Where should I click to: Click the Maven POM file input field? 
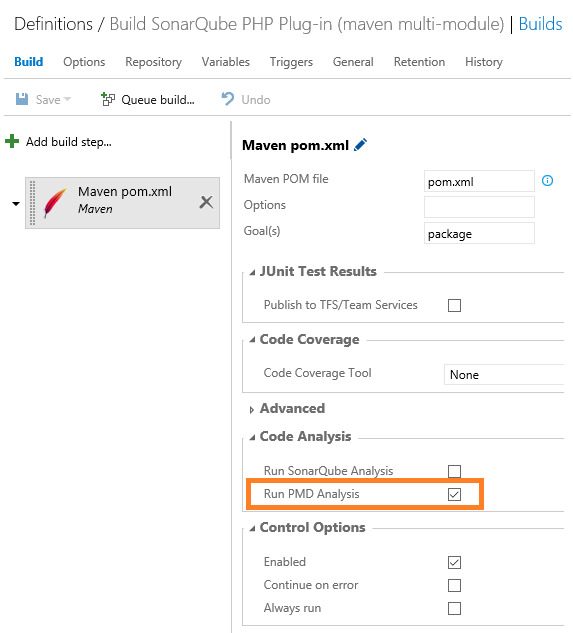479,181
